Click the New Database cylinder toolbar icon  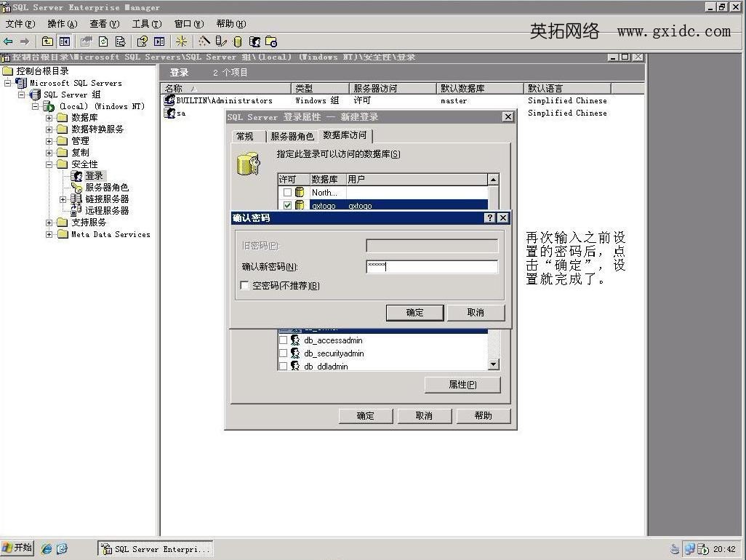(238, 41)
